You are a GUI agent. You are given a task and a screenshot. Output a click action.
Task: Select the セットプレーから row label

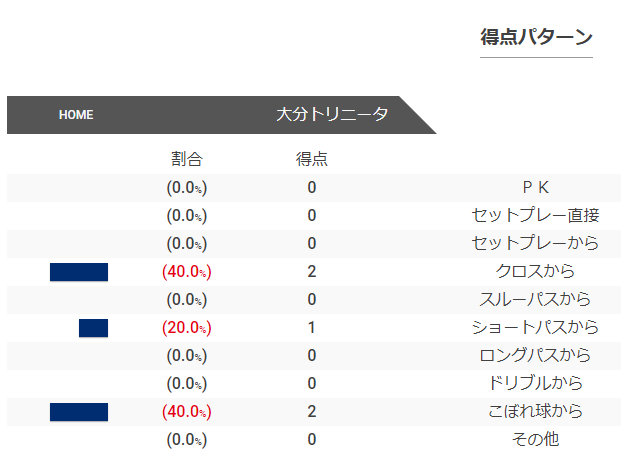pyautogui.click(x=535, y=243)
